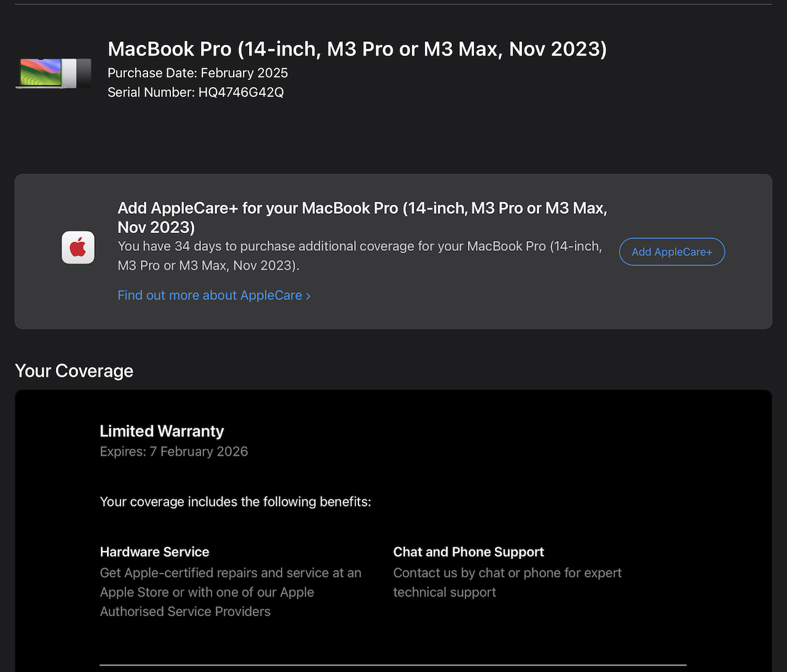Click the coverage includes following benefits line

click(x=235, y=502)
